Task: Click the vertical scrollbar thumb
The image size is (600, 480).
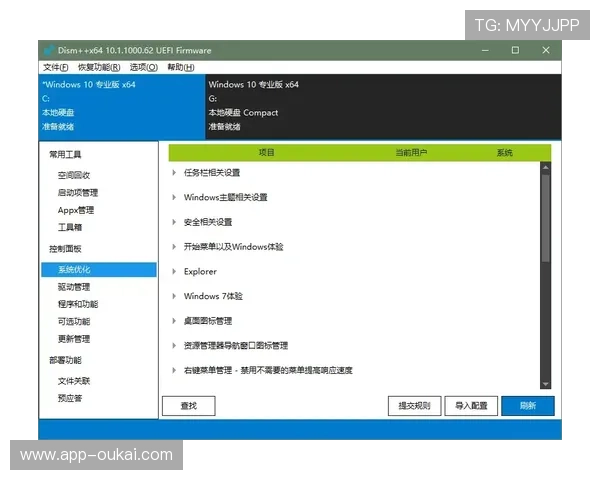Action: tap(546, 218)
